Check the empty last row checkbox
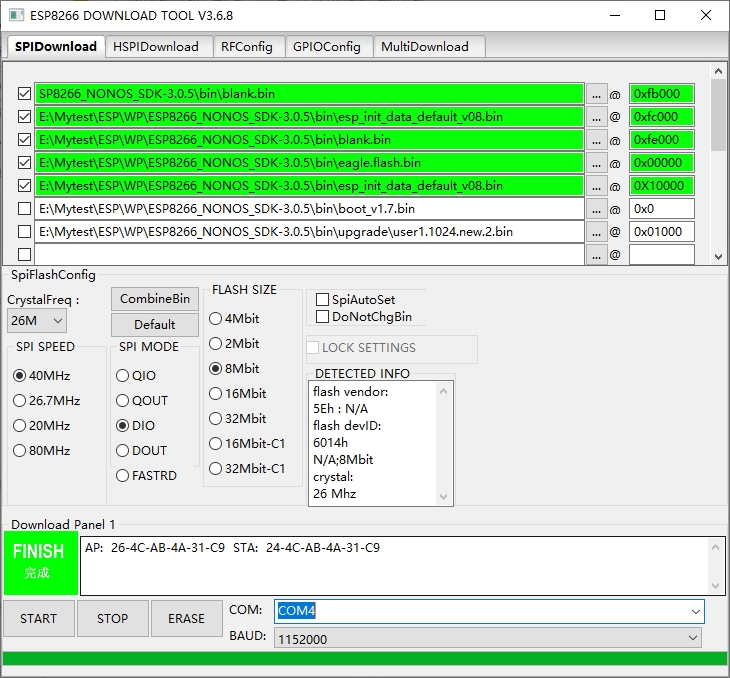The height and width of the screenshot is (678, 730). click(x=24, y=254)
